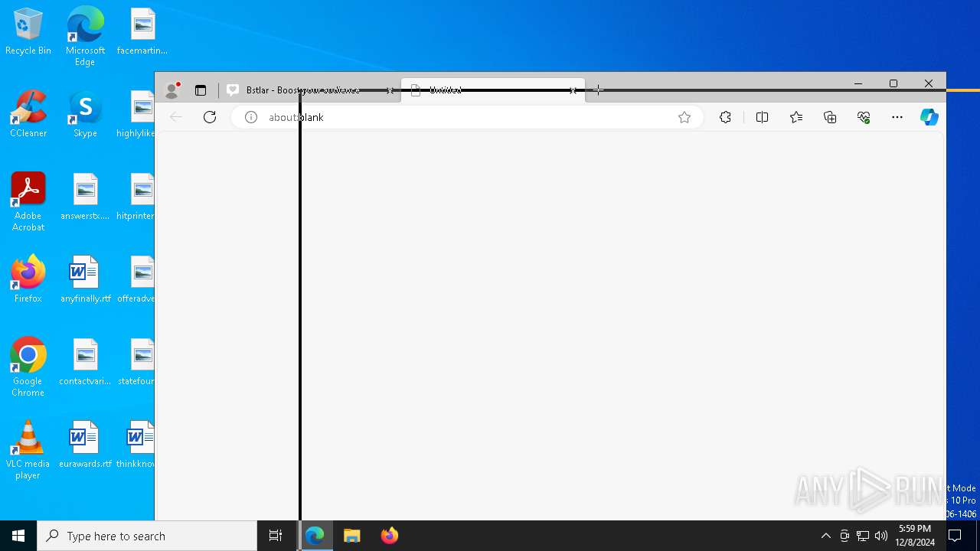Open the Favorites list
This screenshot has height=551, width=980.
coord(796,117)
